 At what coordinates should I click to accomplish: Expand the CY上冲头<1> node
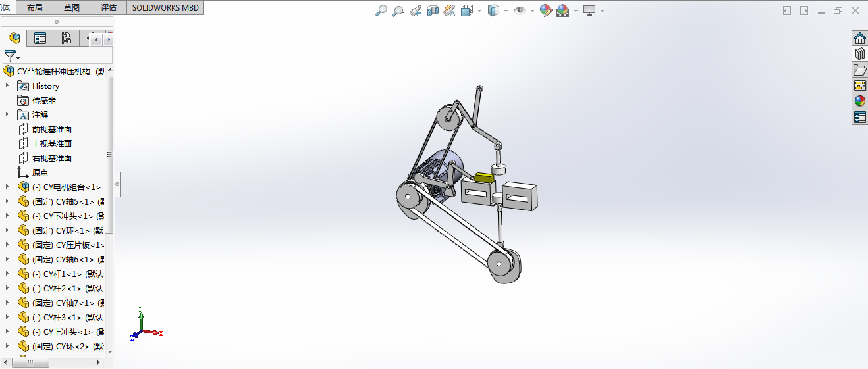(x=7, y=332)
